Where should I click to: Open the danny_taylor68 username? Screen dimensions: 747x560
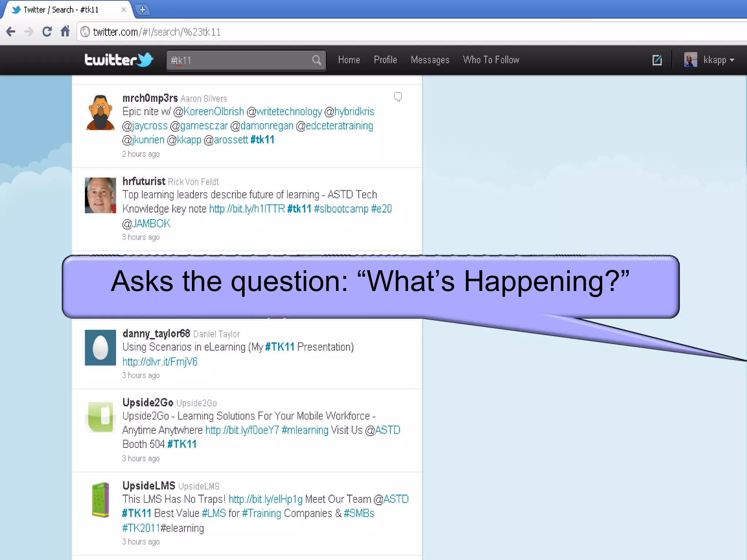156,334
